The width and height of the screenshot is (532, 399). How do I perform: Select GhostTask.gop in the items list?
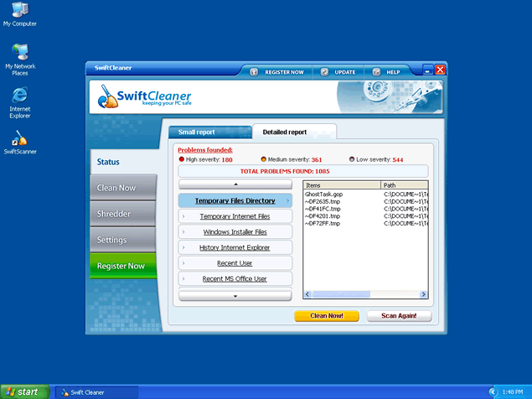coord(323,194)
